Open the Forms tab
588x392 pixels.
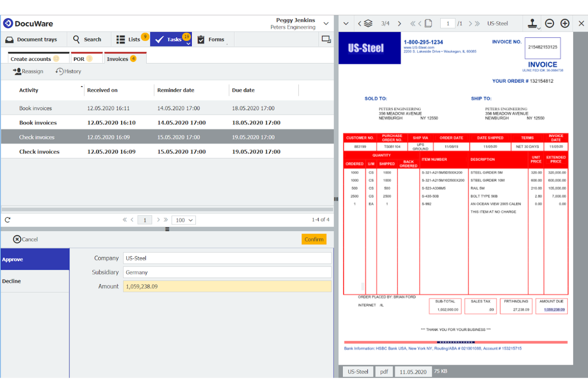tap(211, 39)
